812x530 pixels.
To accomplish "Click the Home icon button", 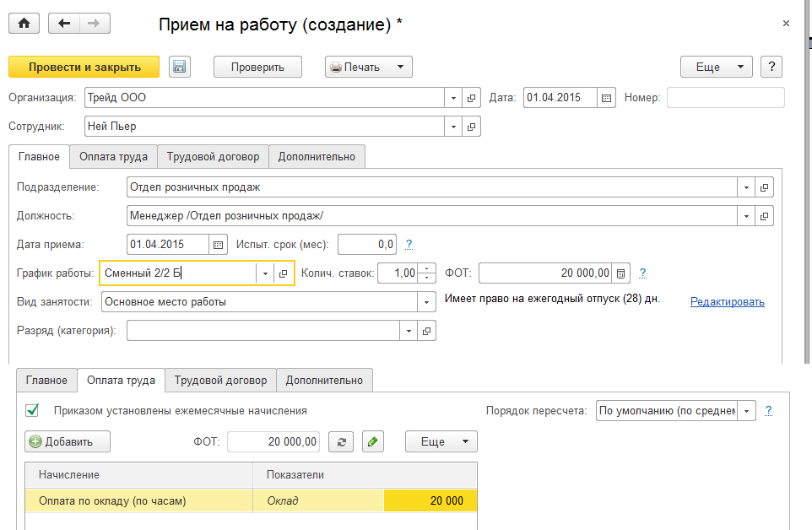I will pos(24,24).
